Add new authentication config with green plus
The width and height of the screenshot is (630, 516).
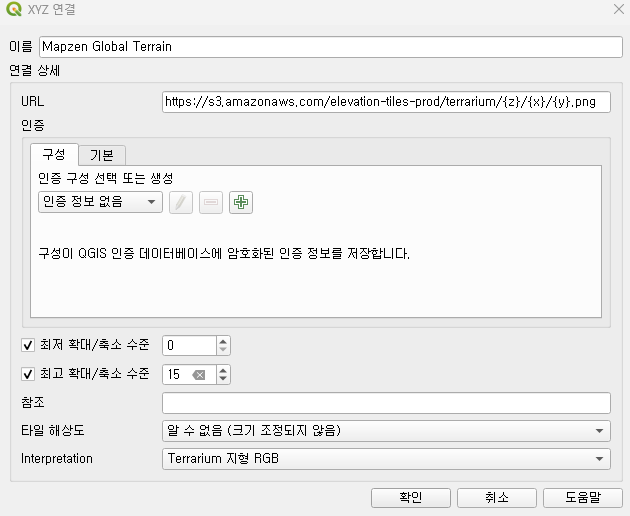click(241, 202)
